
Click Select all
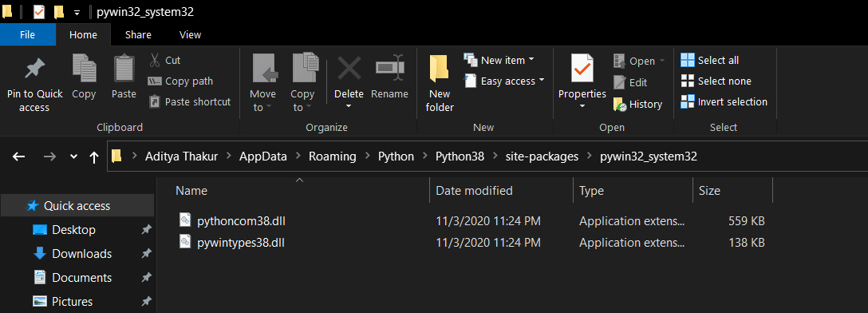pos(710,60)
